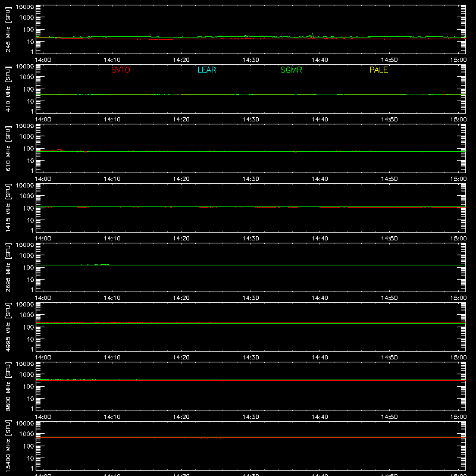Viewport: 476px width, 476px height.
Task: Click the 1000 y-axis label of 15400 MHz plot
Action: coord(27,434)
